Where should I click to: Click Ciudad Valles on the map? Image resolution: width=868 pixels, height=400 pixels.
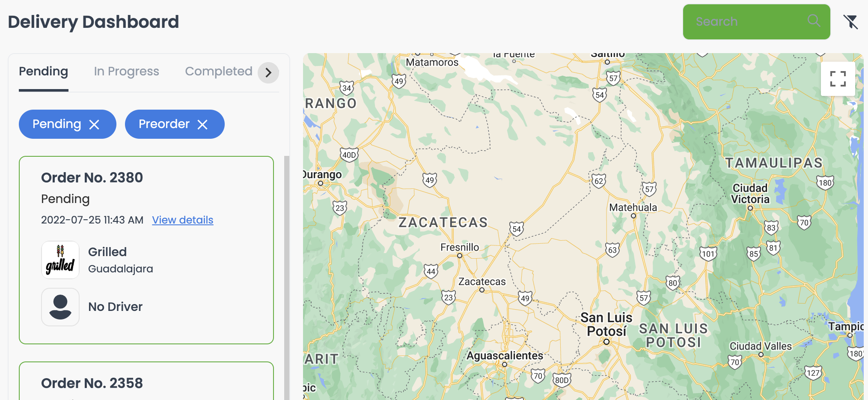click(x=761, y=346)
